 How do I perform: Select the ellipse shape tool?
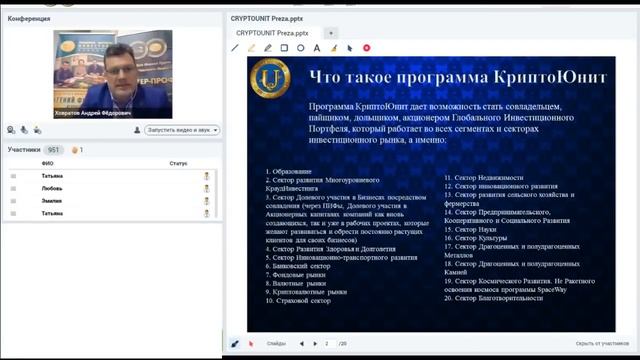300,48
